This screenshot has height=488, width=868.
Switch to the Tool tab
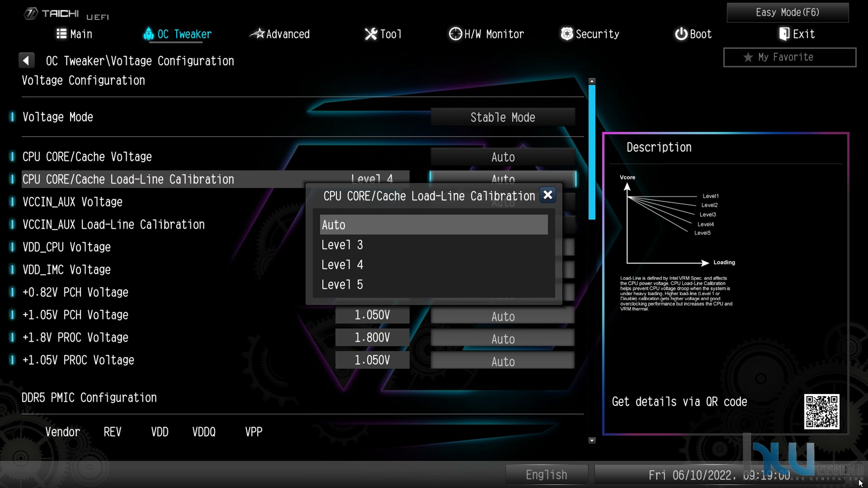coord(383,34)
